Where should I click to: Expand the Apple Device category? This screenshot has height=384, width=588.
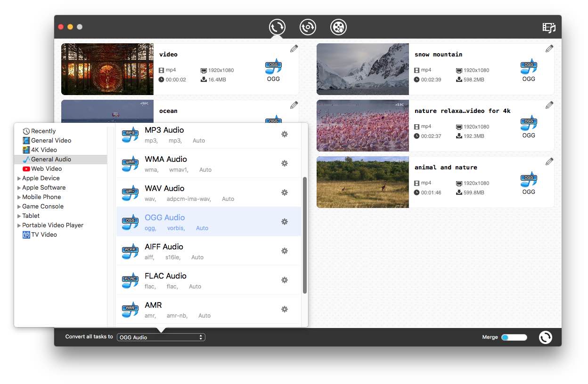[19, 178]
